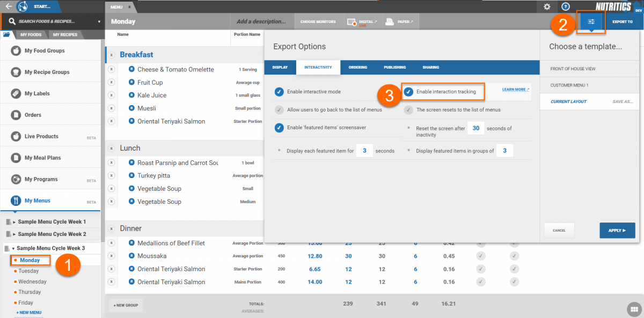Click the Add a description field
Screen dimensions: 644x318
[x=261, y=21]
